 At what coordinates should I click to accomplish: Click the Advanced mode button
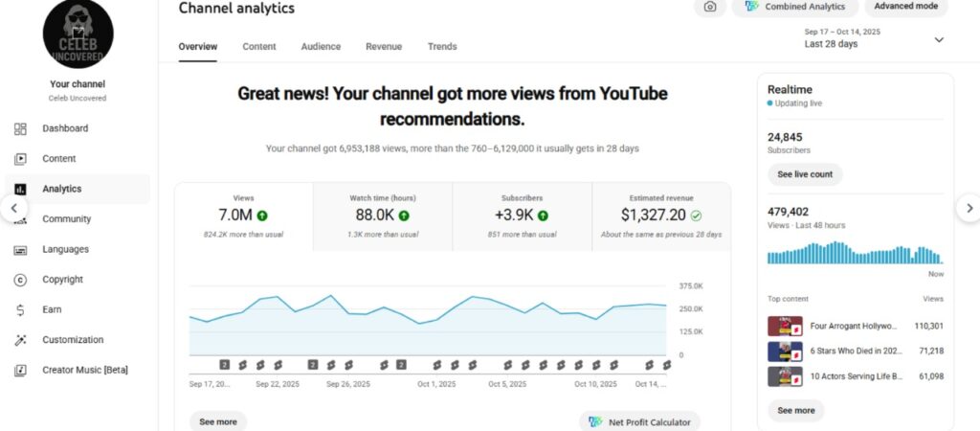(906, 7)
